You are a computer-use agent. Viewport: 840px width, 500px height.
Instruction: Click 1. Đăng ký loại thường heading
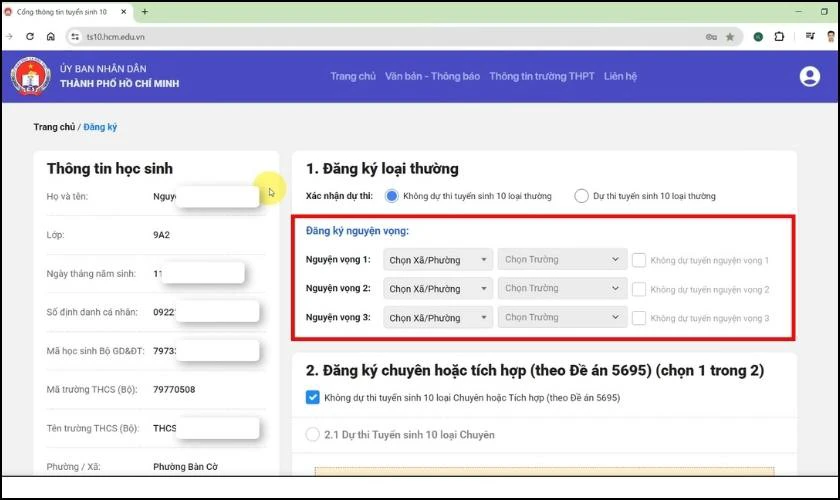(x=382, y=169)
